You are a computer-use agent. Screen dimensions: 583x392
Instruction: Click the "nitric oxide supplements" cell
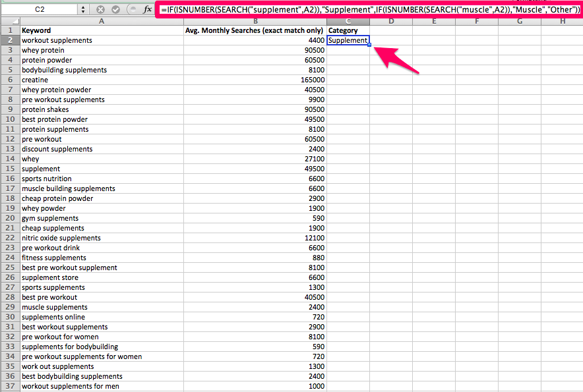click(101, 238)
